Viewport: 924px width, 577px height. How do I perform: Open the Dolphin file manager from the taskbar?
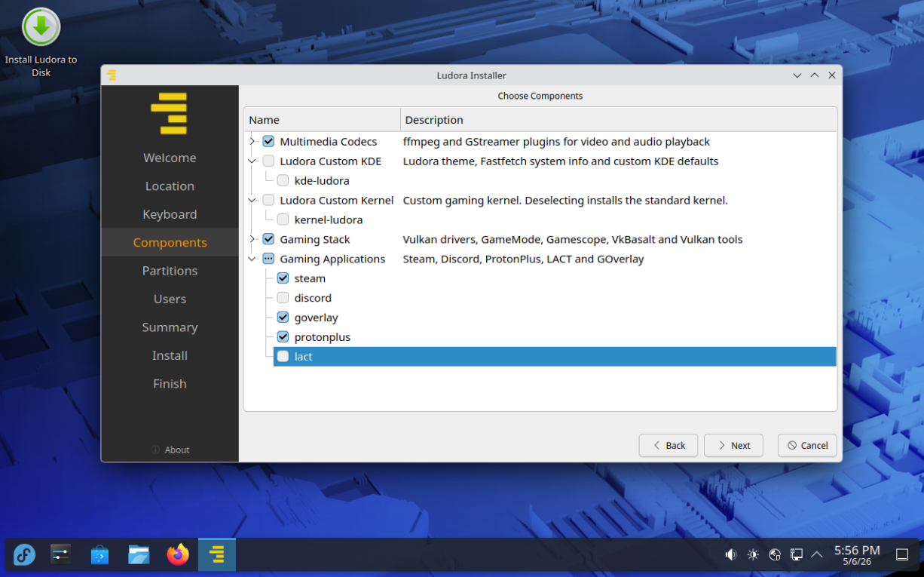[x=139, y=555]
